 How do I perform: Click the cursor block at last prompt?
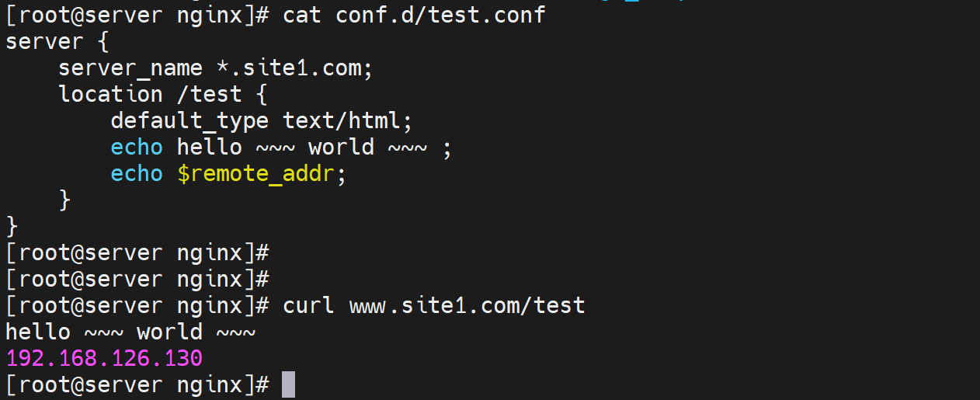288,384
